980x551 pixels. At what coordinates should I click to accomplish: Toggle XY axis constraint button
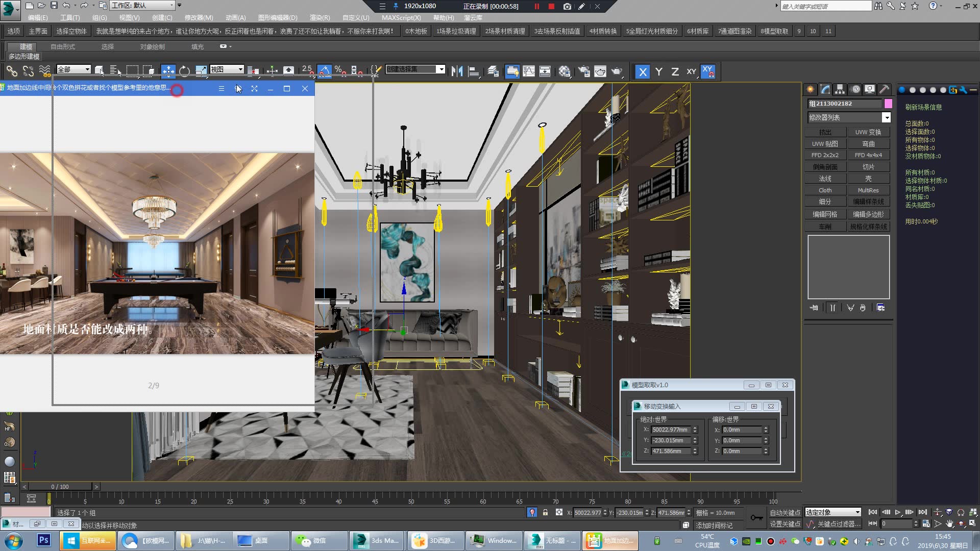(x=690, y=71)
